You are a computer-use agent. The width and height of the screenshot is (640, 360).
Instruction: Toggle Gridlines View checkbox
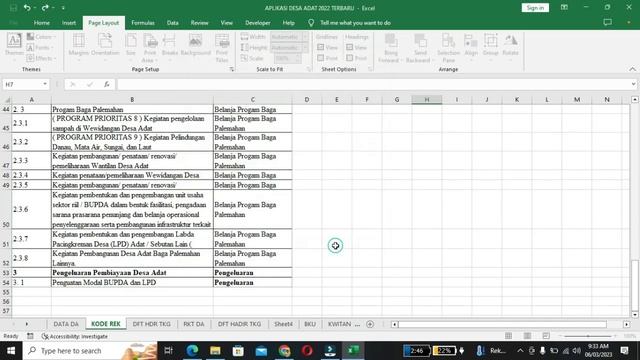pyautogui.click(x=321, y=47)
